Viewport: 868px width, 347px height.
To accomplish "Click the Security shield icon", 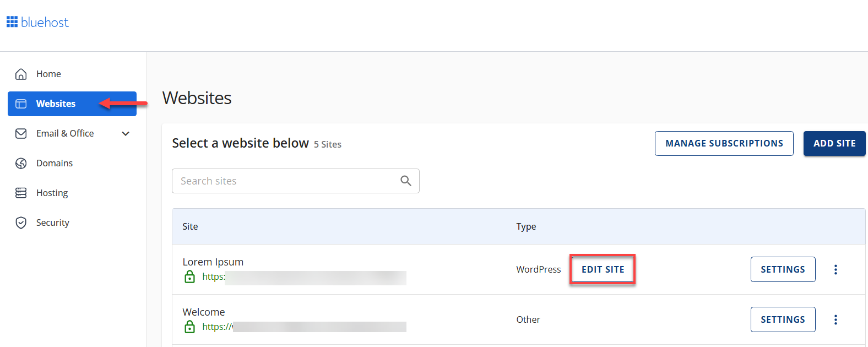I will click(21, 223).
